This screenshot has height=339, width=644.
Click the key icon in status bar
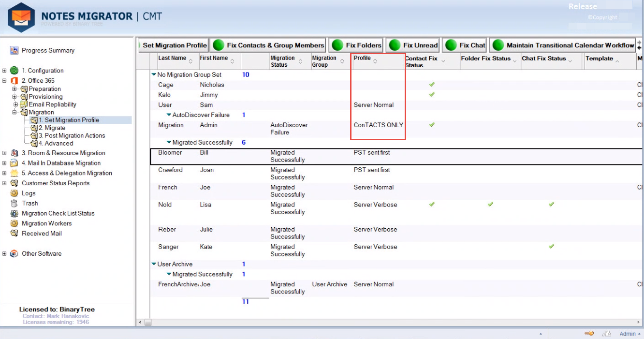point(588,334)
